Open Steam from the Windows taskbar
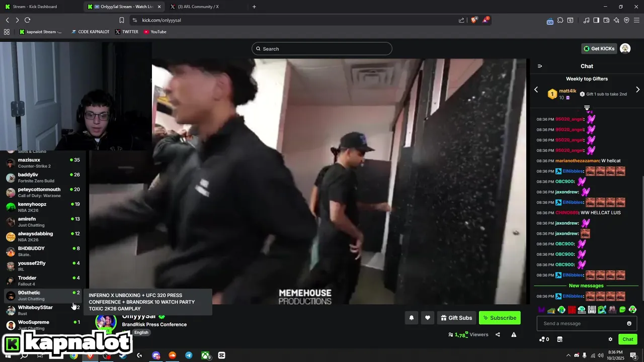Image resolution: width=644 pixels, height=362 pixels. [x=123, y=355]
